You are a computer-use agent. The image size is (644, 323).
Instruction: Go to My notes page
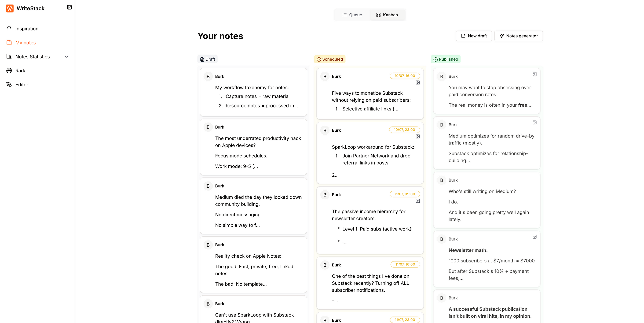[x=25, y=43]
